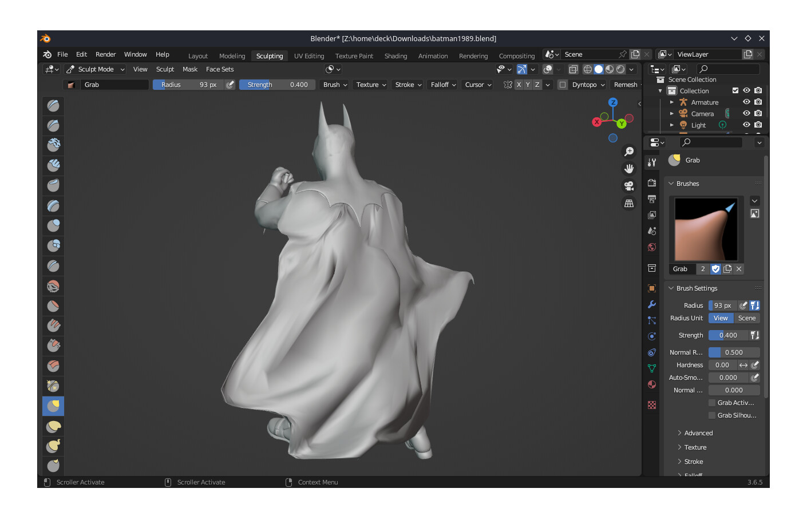
Task: Open the Modifiers wrench tab
Action: [652, 304]
